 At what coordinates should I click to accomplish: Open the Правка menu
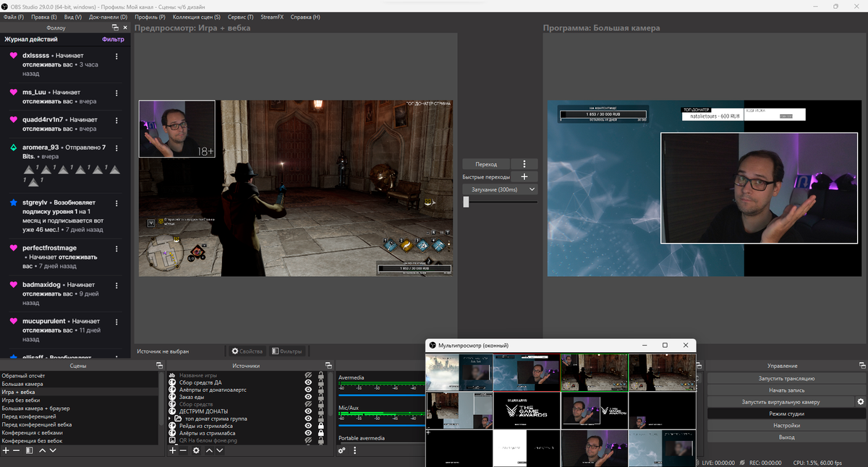tap(43, 17)
